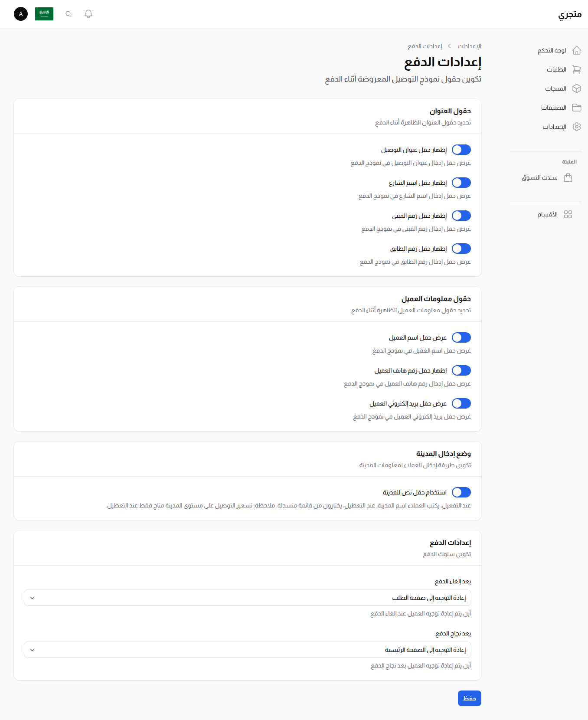Screen dimensions: 588x720
Task: Click the notification bell icon
Action: [88, 13]
